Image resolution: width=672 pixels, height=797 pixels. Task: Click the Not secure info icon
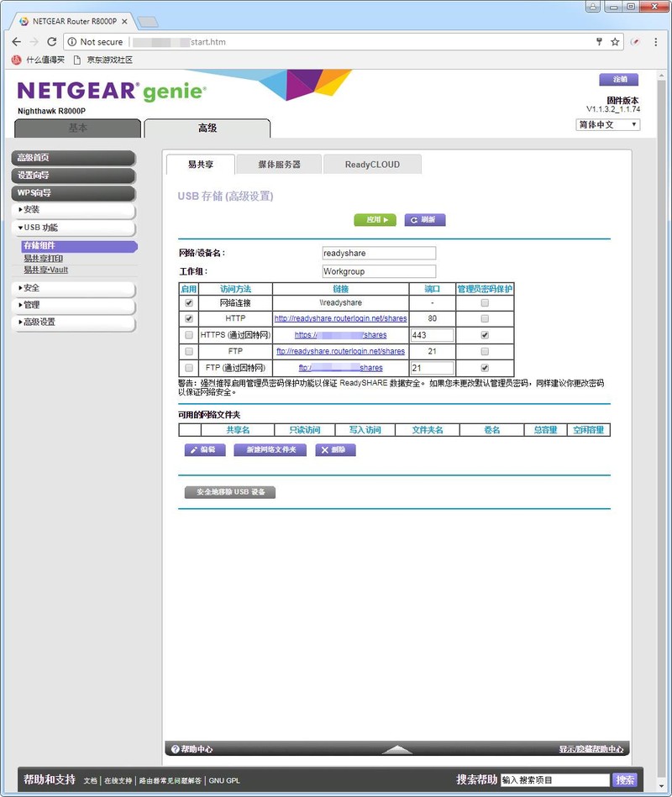click(72, 42)
